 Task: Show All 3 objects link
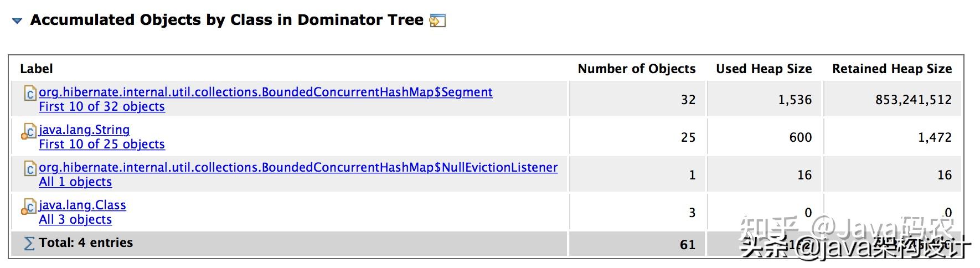pos(75,219)
